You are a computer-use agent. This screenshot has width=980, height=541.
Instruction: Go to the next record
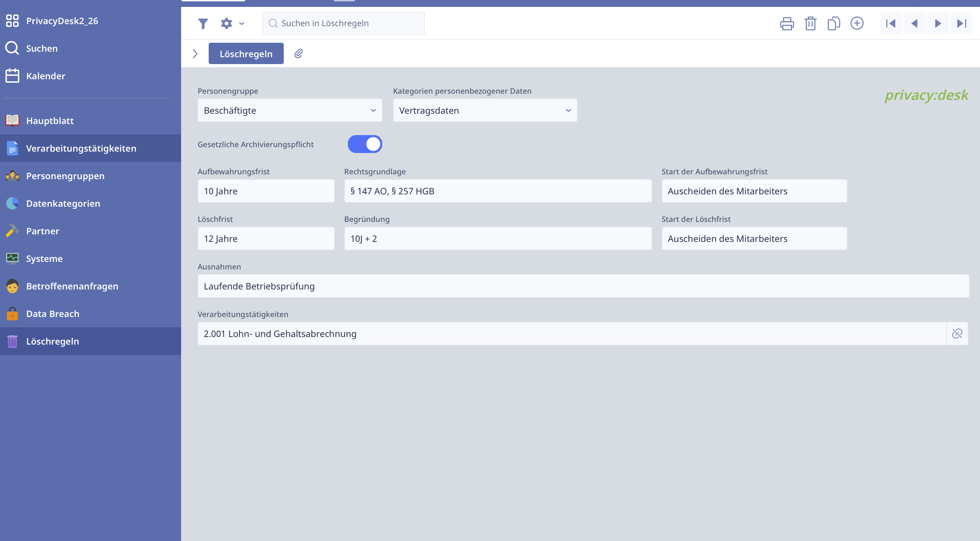click(937, 24)
